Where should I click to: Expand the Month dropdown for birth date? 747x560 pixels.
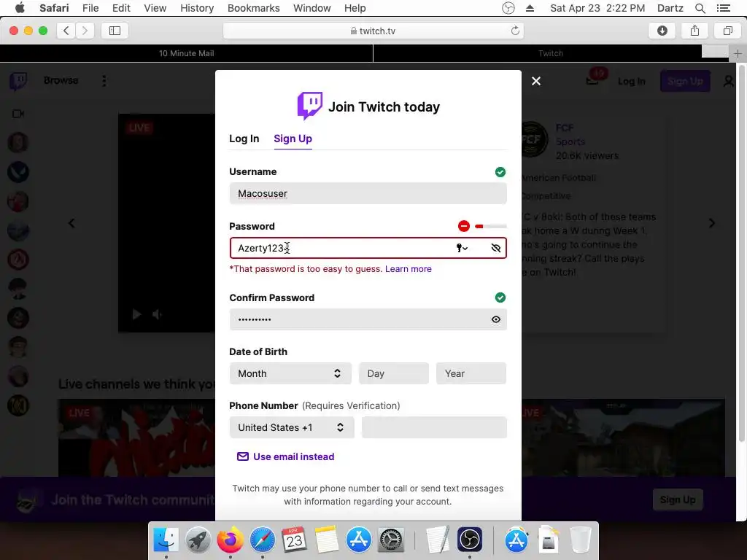290,373
